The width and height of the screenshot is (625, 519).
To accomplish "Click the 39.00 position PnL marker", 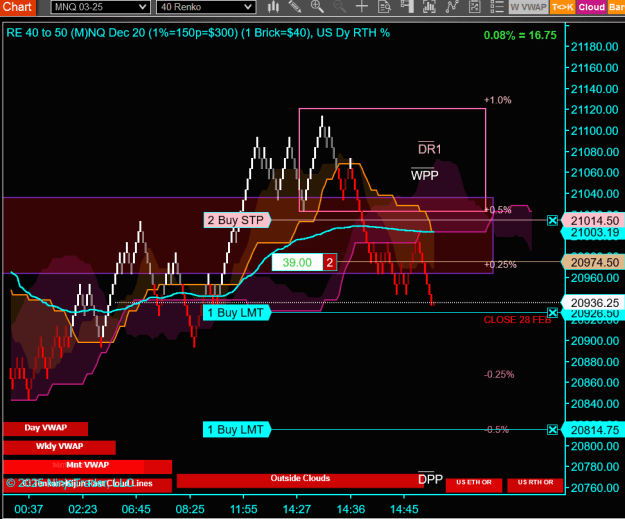I will [297, 262].
